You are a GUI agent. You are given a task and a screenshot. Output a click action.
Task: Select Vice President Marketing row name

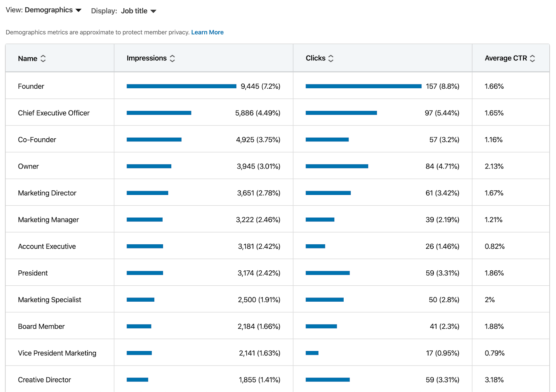click(x=57, y=353)
